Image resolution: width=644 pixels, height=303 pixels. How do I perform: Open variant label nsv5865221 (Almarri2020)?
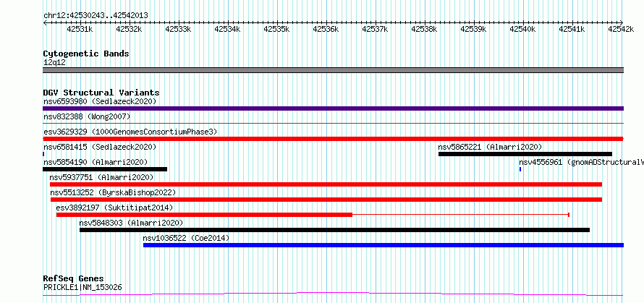490,147
